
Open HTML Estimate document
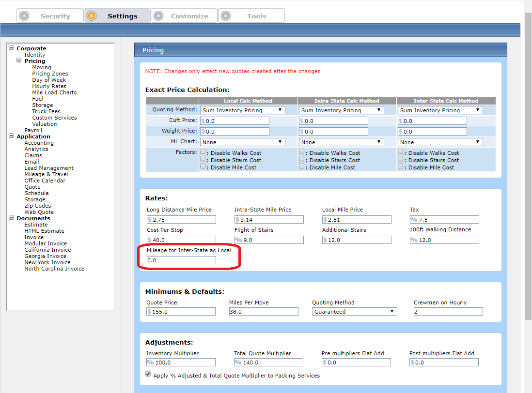[44, 231]
